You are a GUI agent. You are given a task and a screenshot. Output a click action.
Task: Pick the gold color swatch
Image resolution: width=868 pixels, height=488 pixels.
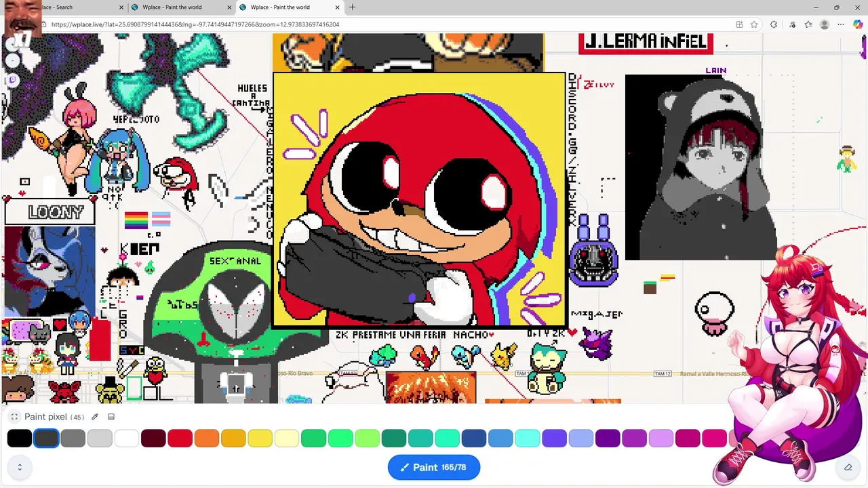click(x=233, y=439)
